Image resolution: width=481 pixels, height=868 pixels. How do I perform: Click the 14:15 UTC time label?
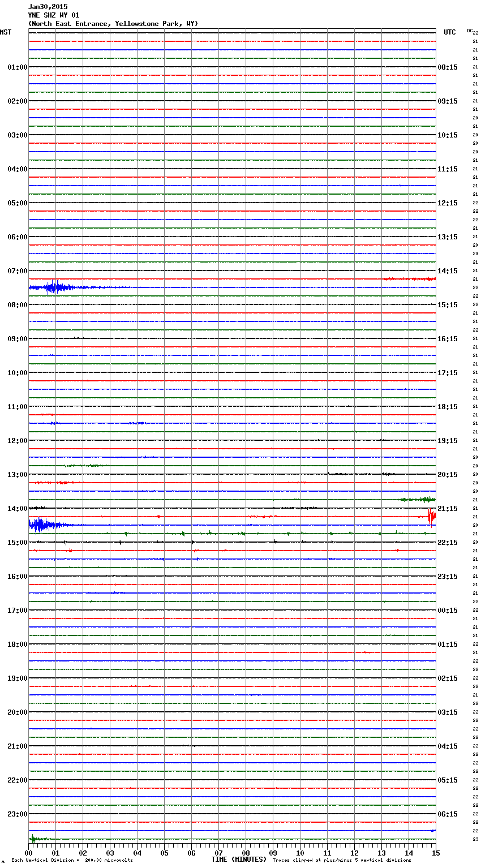(448, 271)
